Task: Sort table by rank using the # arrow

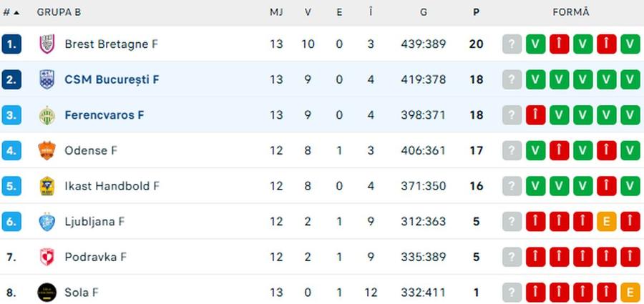Action: (11, 13)
